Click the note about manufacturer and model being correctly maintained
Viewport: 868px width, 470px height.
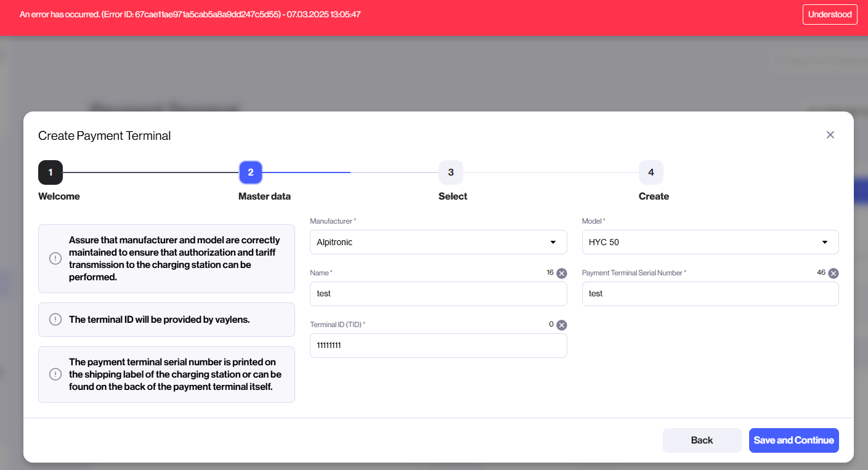coord(174,259)
